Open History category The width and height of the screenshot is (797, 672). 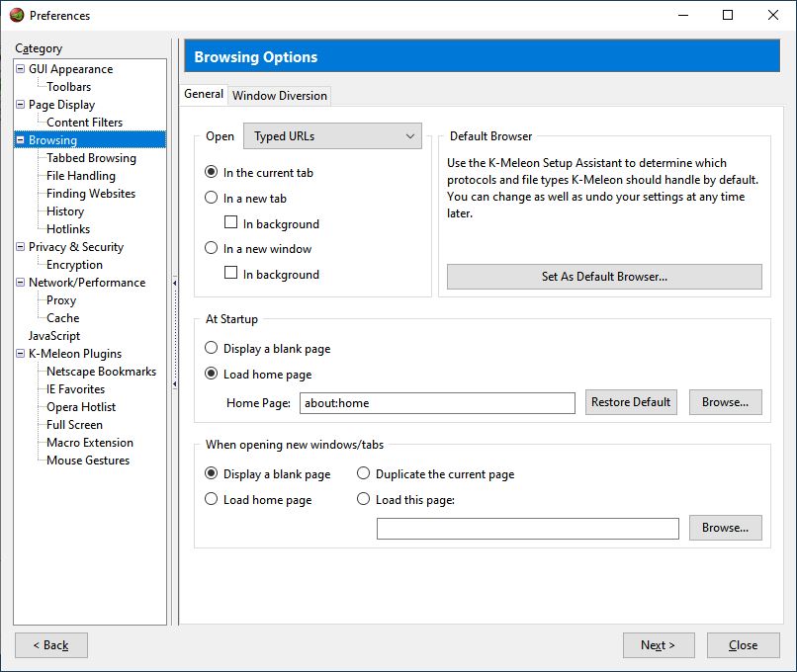tap(65, 211)
